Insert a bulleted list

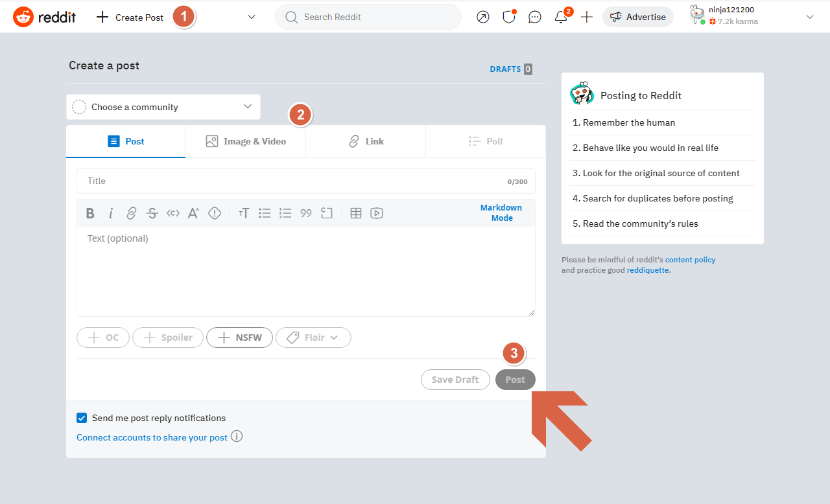(x=265, y=212)
